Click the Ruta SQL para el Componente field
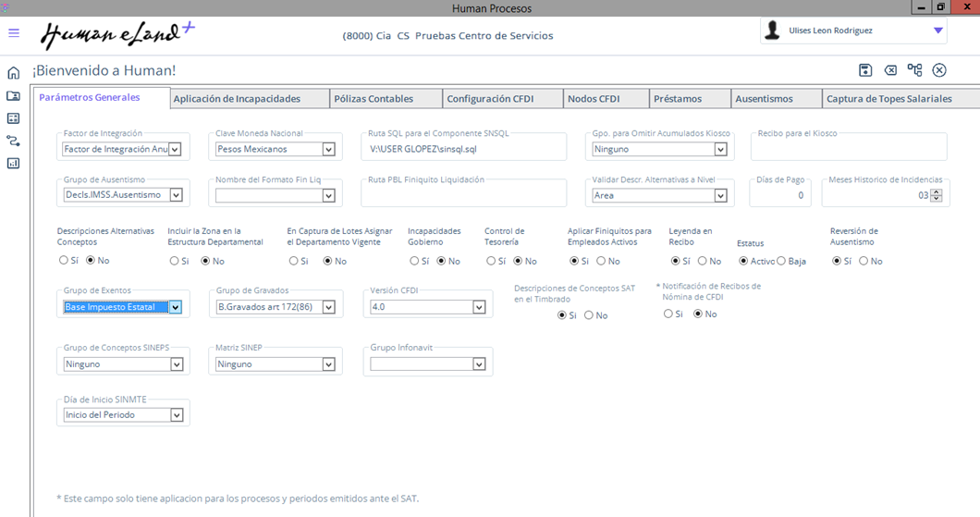Screen dimensions: 980x517 [465, 149]
